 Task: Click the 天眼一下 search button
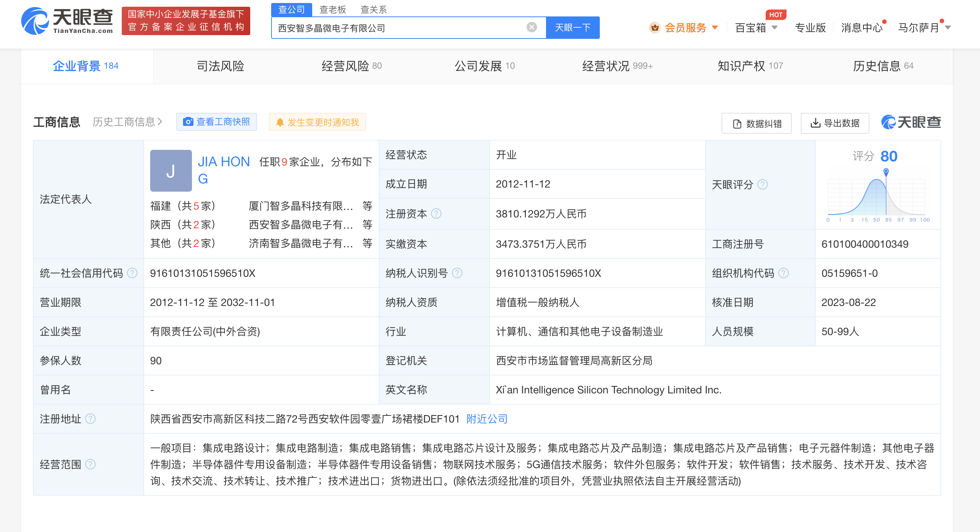pyautogui.click(x=572, y=27)
